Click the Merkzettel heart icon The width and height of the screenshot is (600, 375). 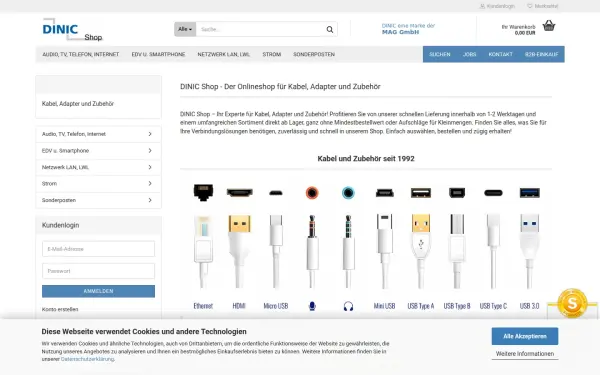(530, 6)
